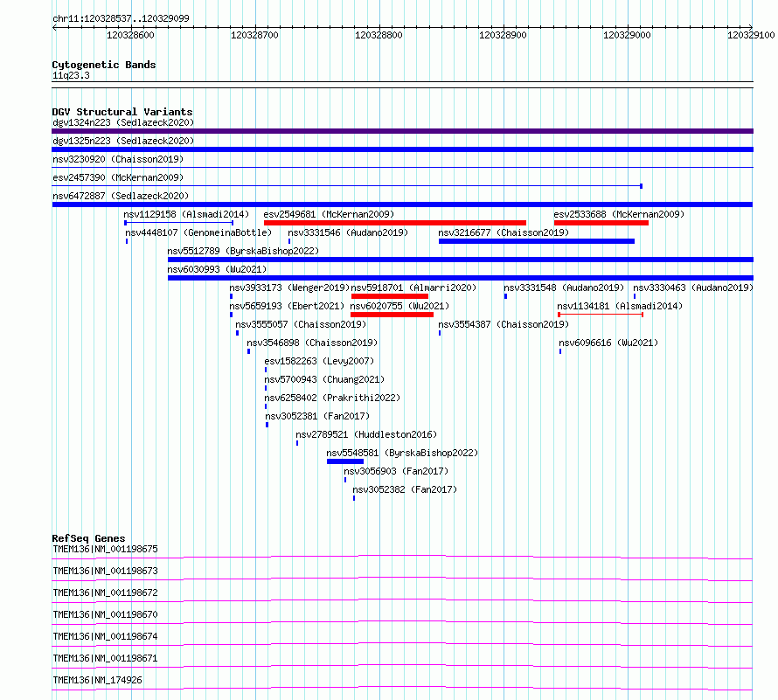Viewport: 778px width, 700px height.
Task: Open nsv3056903 (Fan2017) variant
Action: (396, 471)
